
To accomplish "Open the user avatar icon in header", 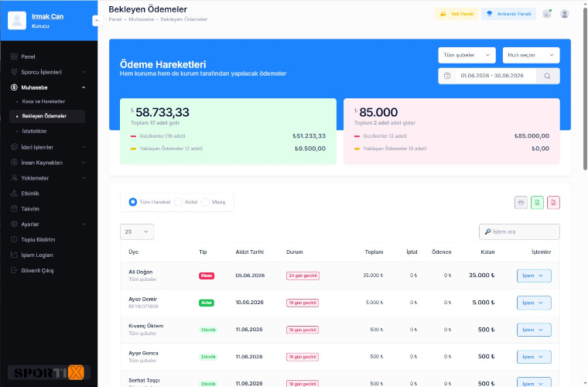I will [x=564, y=14].
